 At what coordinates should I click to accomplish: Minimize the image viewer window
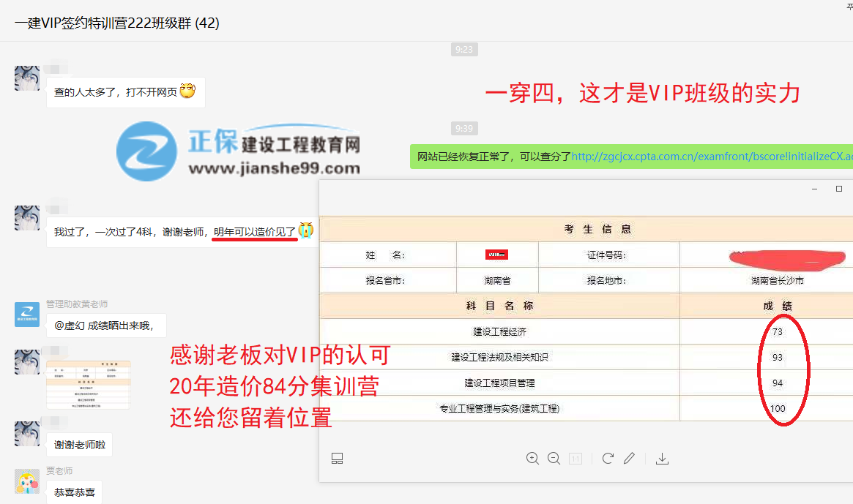pyautogui.click(x=815, y=189)
